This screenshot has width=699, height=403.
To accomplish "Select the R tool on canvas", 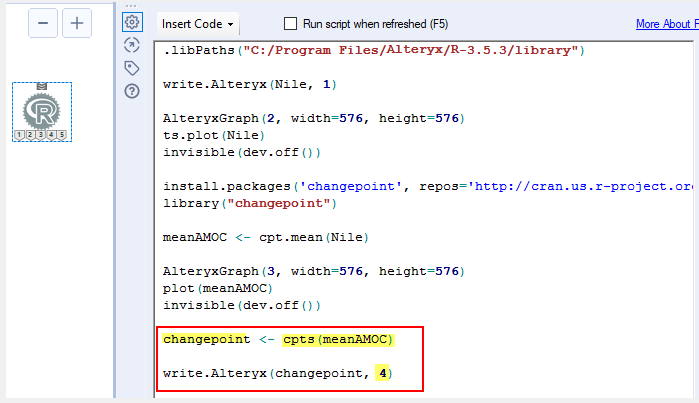I will click(x=41, y=111).
